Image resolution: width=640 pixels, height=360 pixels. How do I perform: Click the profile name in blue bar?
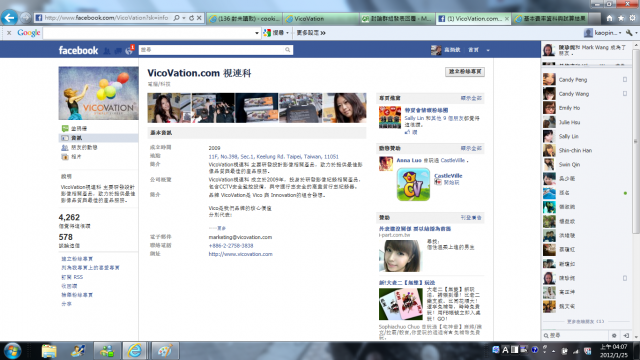[x=452, y=50]
